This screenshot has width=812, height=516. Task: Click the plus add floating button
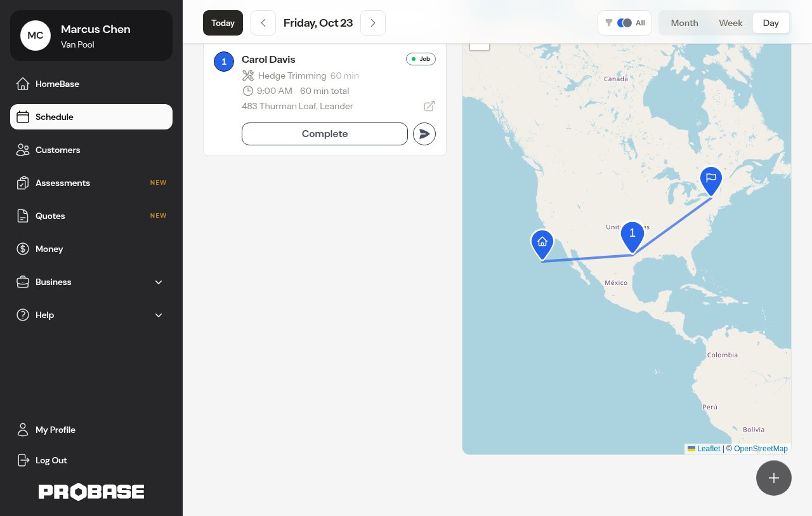(774, 478)
